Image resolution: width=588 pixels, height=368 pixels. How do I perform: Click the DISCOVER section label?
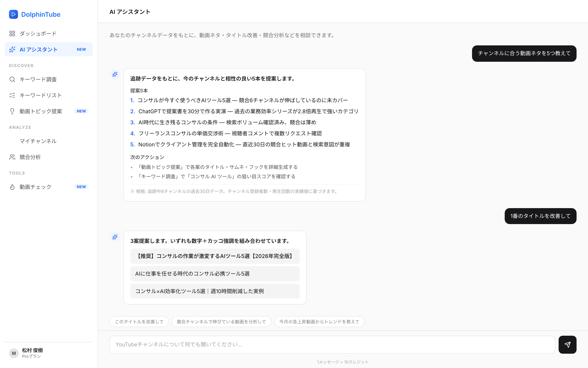[21, 66]
